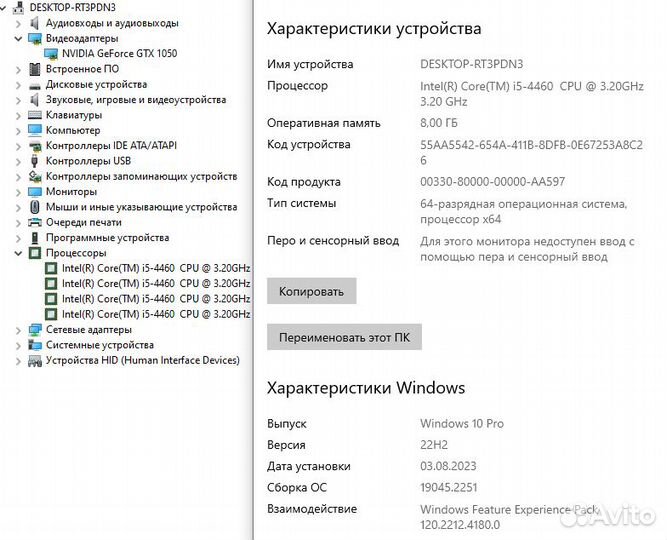Click the Звуковые, игровые и видеоустройства icon
Screen dimensions: 667x540
coord(34,100)
